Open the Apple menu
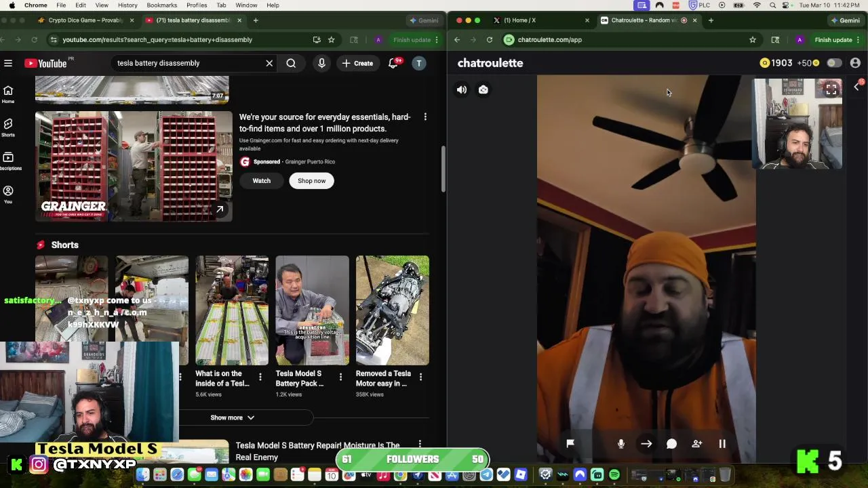This screenshot has width=868, height=488. 12,5
